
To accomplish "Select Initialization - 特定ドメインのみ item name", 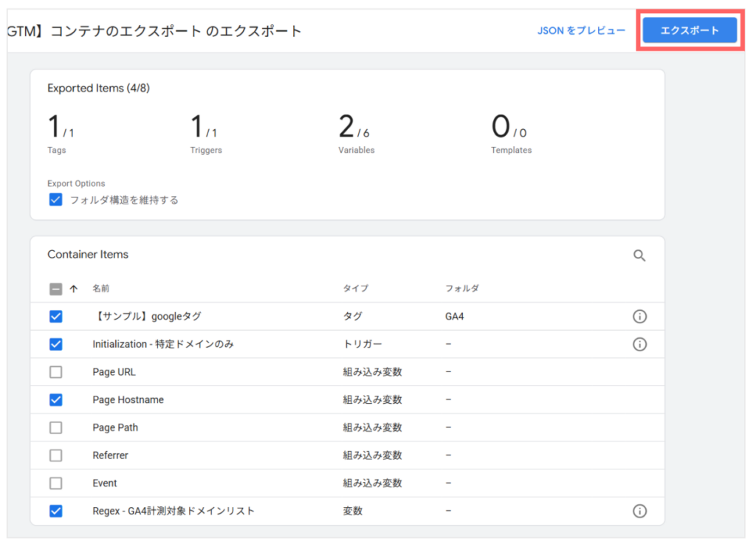I will pyautogui.click(x=163, y=344).
